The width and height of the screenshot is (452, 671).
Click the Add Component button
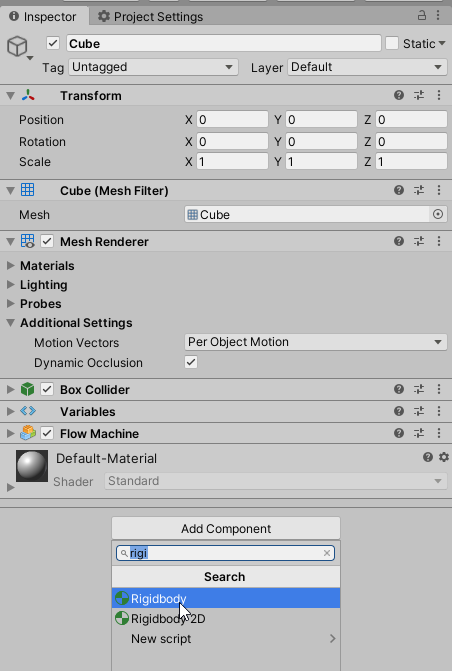[x=226, y=528]
